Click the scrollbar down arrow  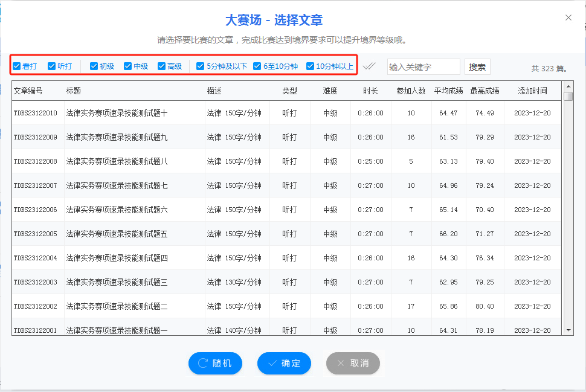tap(568, 330)
